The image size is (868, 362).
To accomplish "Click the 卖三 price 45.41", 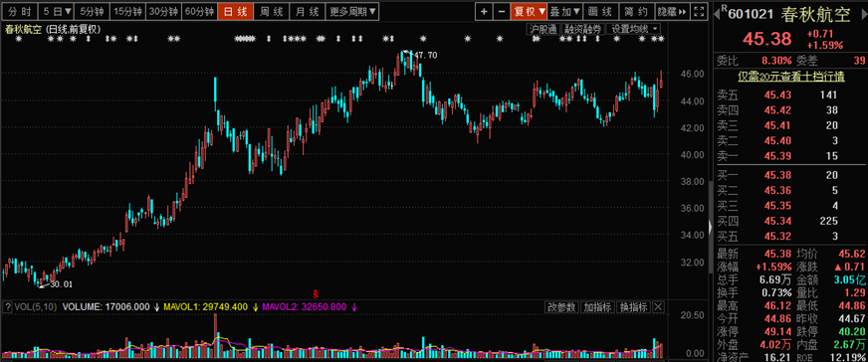I will coord(777,125).
